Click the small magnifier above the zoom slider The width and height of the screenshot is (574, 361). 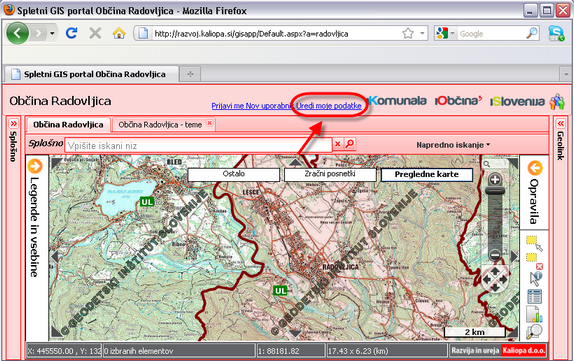point(486,164)
